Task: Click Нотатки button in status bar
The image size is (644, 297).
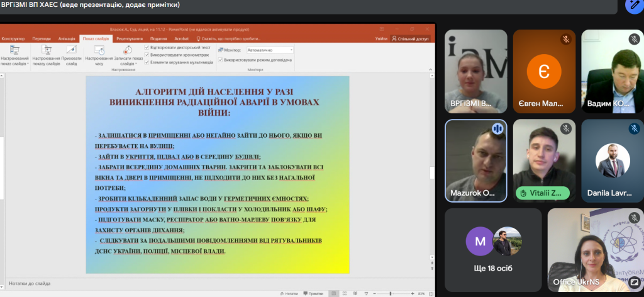Action: [x=288, y=293]
